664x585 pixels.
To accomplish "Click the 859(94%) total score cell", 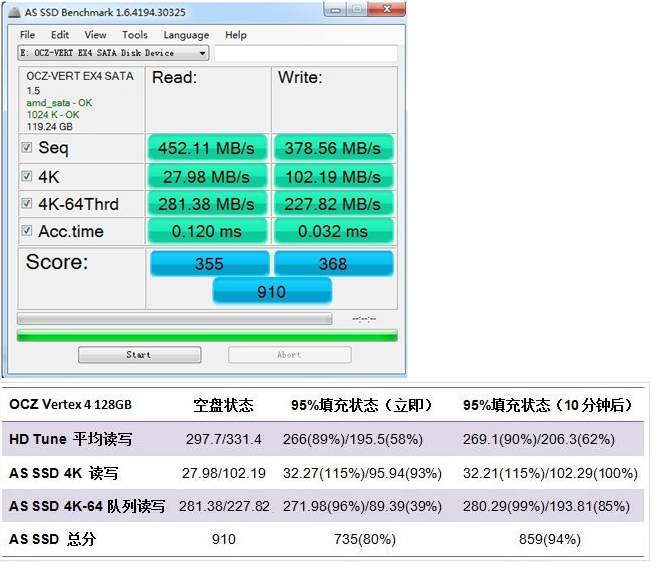I will 550,540.
